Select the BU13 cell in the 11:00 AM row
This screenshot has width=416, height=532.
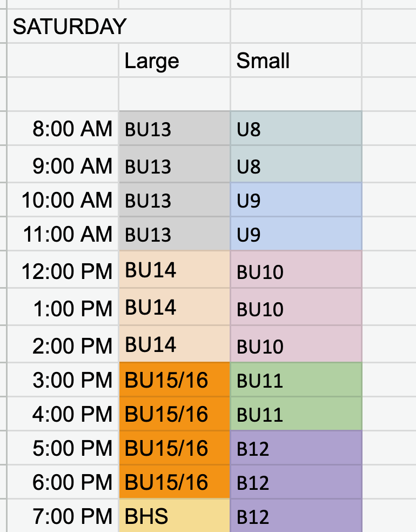pos(174,234)
